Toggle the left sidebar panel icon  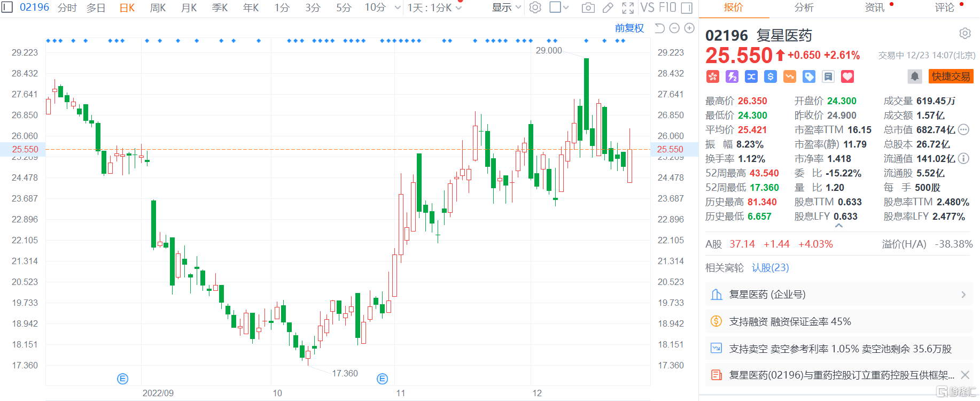[x=7, y=7]
